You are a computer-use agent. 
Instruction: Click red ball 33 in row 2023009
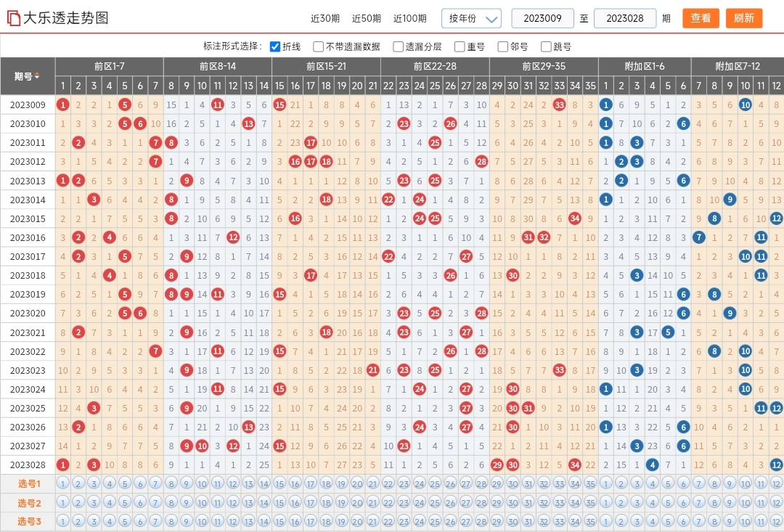[x=560, y=105]
